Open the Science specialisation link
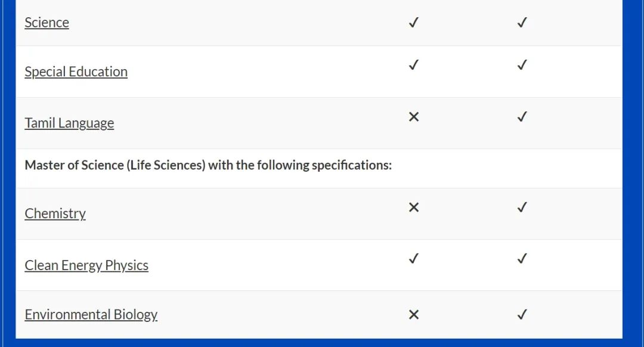The width and height of the screenshot is (644, 347). [x=47, y=23]
